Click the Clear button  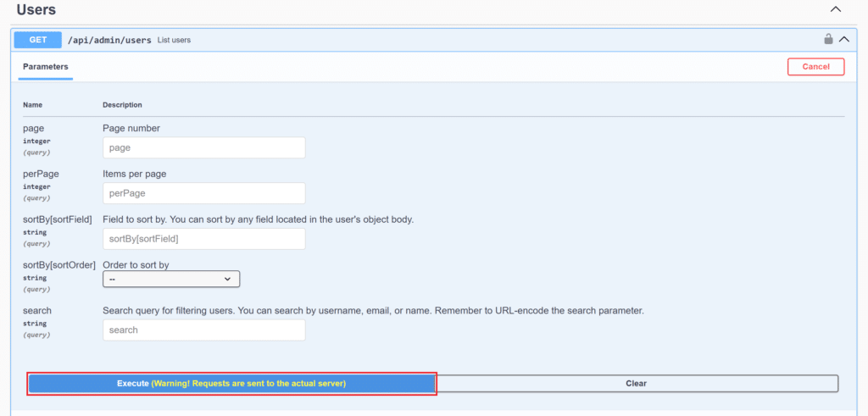[x=636, y=384]
